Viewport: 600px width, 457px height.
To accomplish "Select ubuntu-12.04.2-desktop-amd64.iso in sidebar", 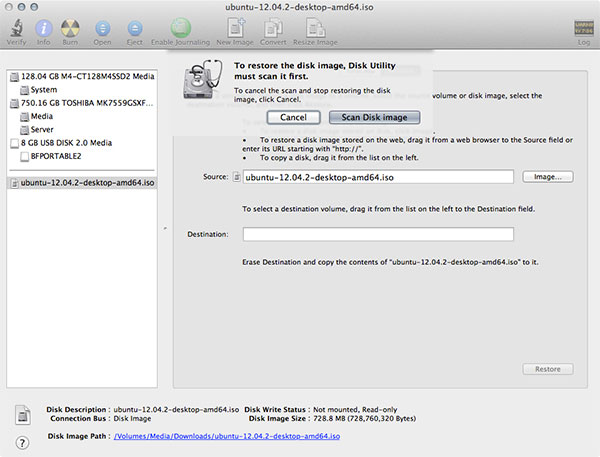I will coord(82,183).
